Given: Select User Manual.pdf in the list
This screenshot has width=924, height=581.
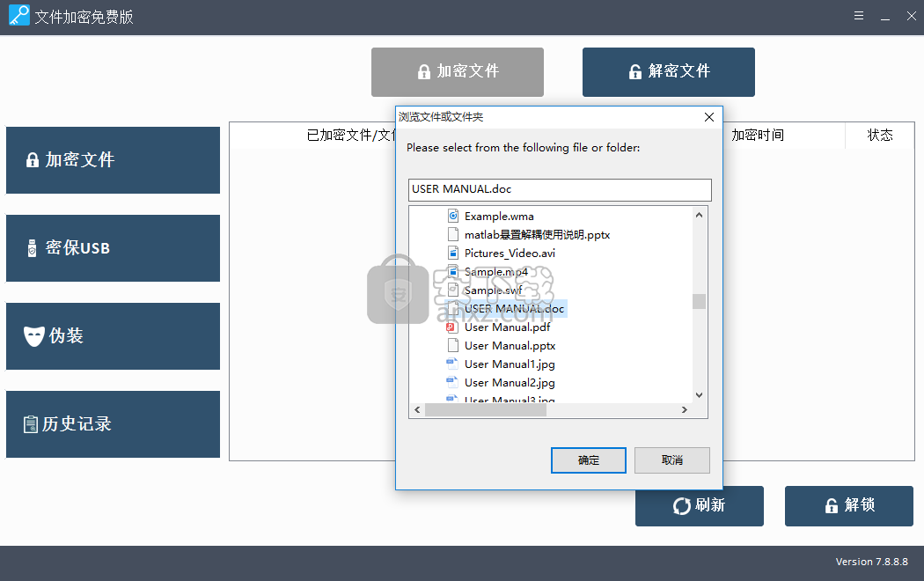Looking at the screenshot, I should [x=507, y=327].
